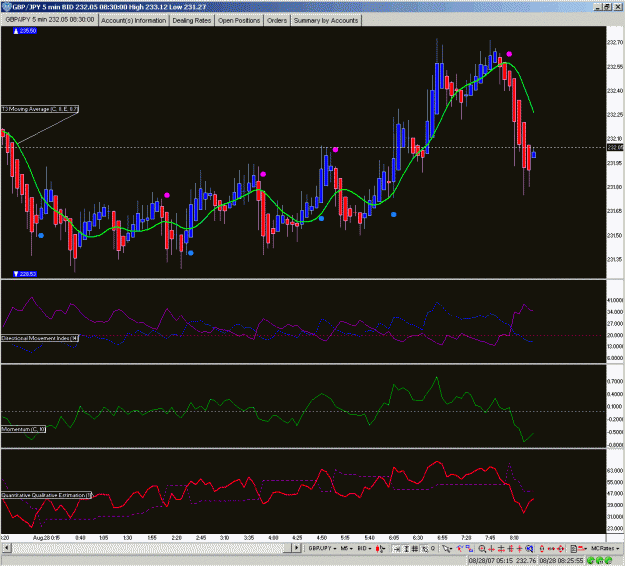Click the single red cross line icon
The height and width of the screenshot is (566, 625).
[x=519, y=549]
